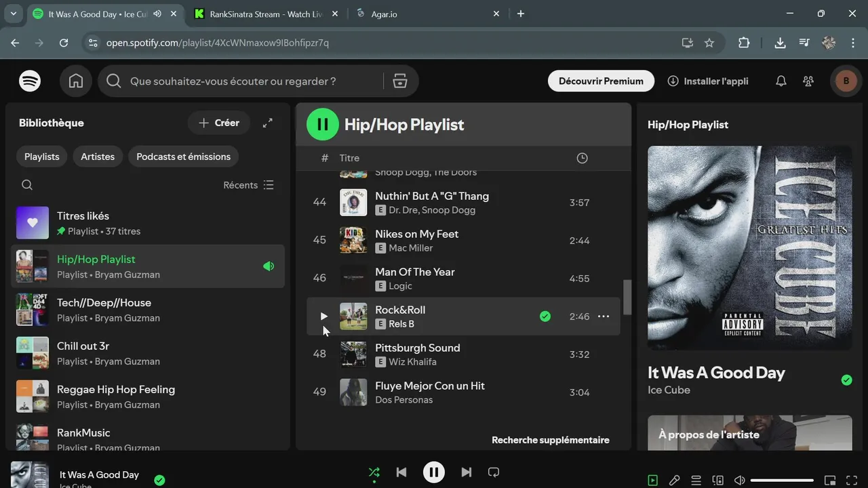Switch to the RankSinatra Stream browser tab

(267, 14)
